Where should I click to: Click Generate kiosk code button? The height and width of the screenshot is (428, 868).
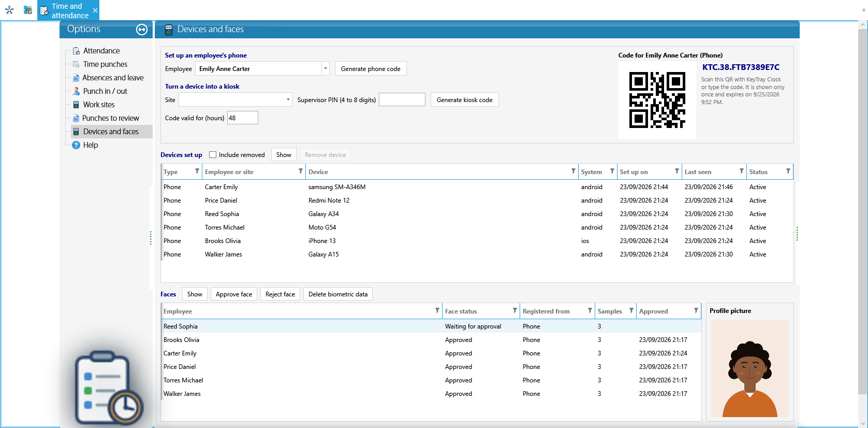click(x=464, y=100)
